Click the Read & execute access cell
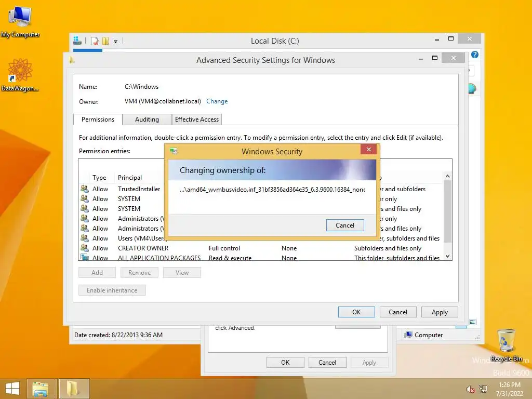This screenshot has width=532, height=399. 230,258
